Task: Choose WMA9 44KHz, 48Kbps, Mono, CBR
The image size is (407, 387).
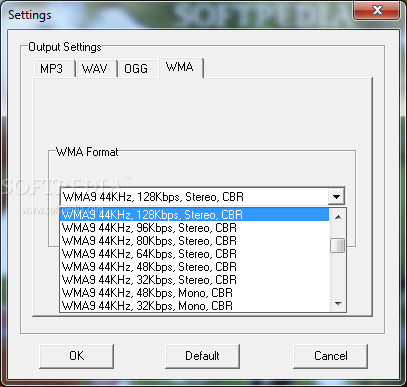Action: (195, 293)
